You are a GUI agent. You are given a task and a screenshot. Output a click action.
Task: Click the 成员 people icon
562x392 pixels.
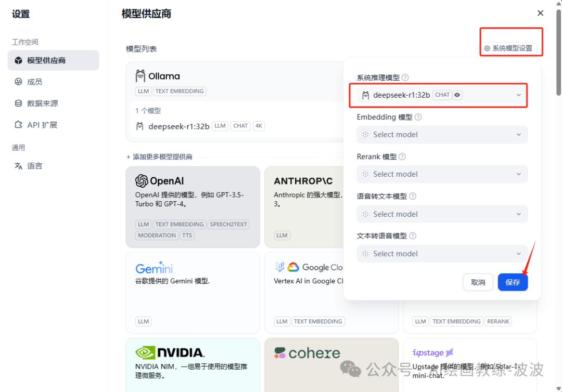(x=18, y=82)
